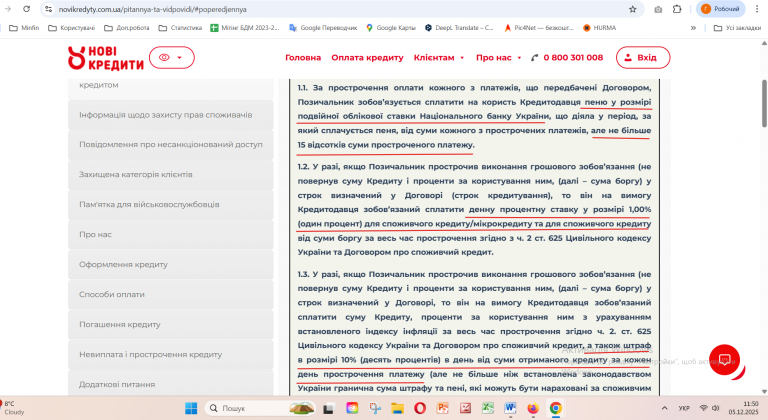Open the Додаткові питання section
The width and height of the screenshot is (768, 420).
(x=170, y=384)
